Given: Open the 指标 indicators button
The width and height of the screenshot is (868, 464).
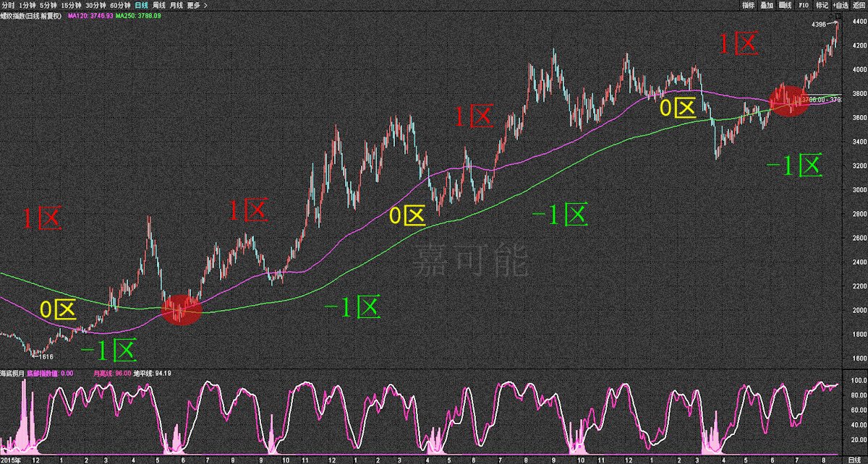Looking at the screenshot, I should click(x=749, y=4).
